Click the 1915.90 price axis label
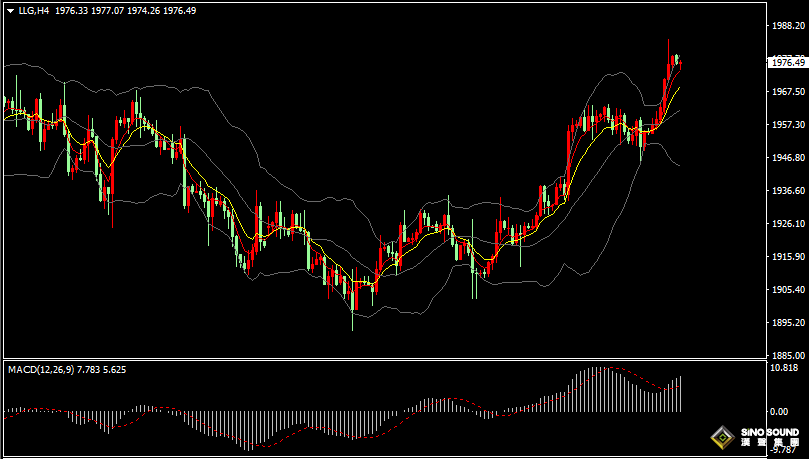 click(788, 256)
